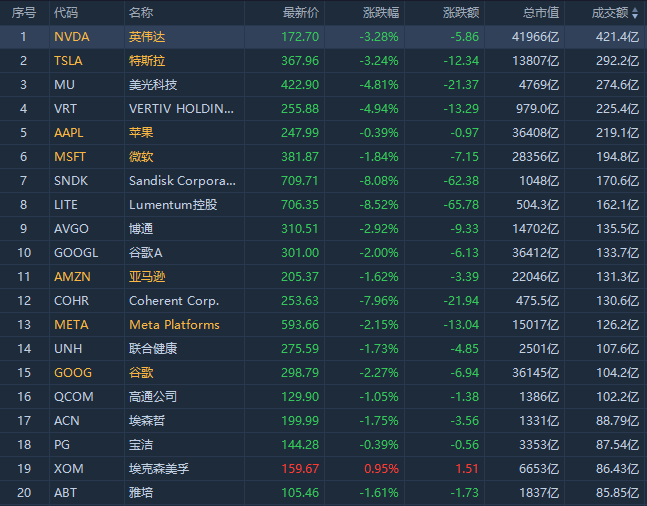Viewport: 647px width, 506px height.
Task: Click the AAPL ticker code
Action: pyautogui.click(x=70, y=133)
